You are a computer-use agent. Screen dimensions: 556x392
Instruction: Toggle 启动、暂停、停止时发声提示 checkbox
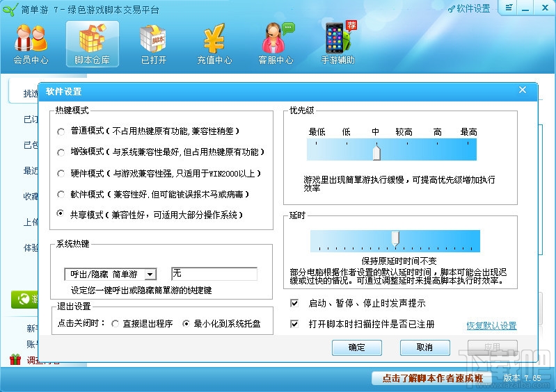coord(294,303)
